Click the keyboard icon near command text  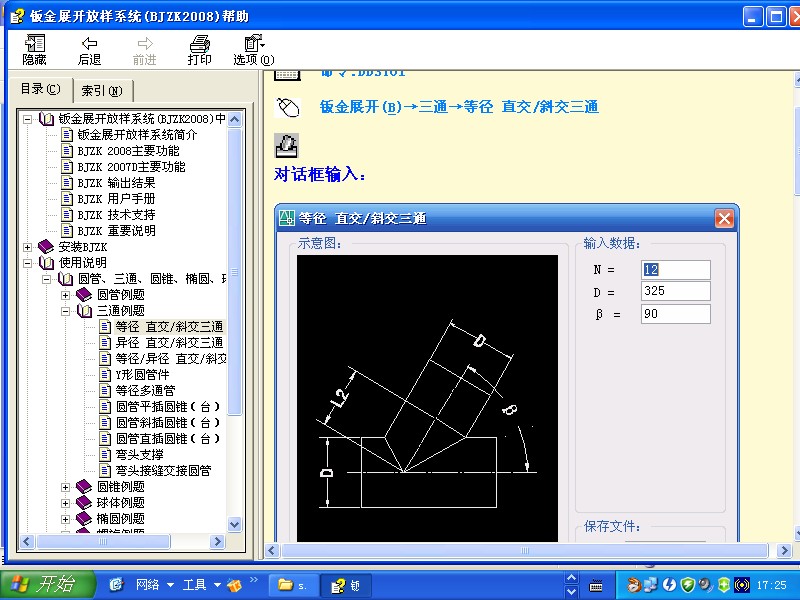tap(287, 75)
